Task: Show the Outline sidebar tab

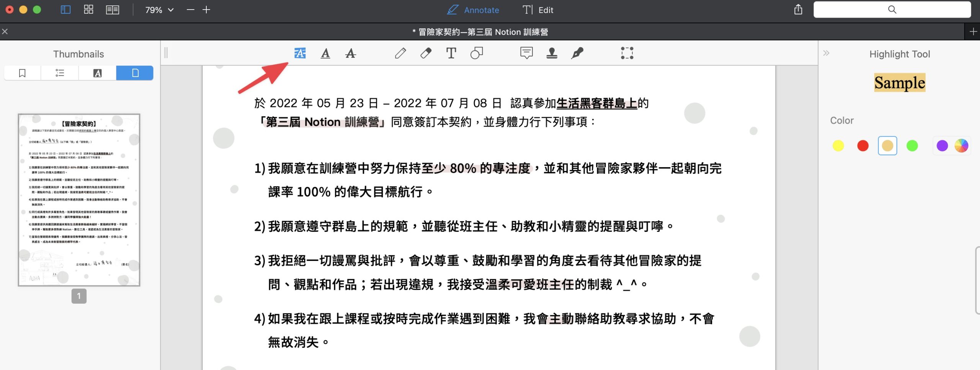Action: pos(60,73)
